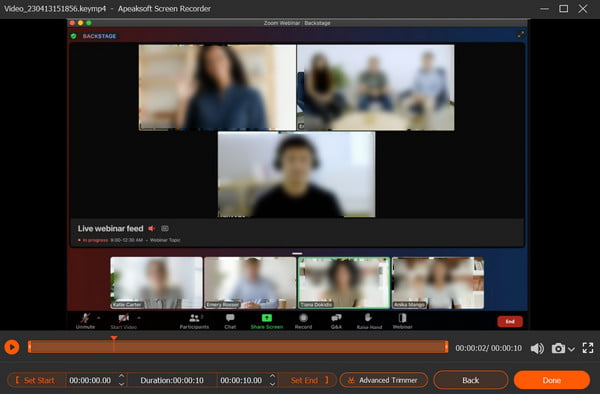Click the Back button
Screen dimensions: 600x394
(470, 380)
